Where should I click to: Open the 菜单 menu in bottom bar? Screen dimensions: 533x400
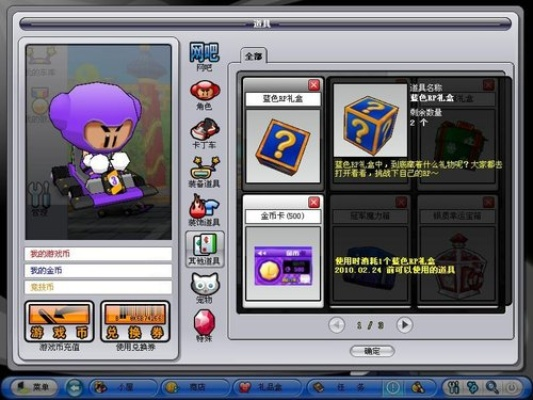(34, 387)
